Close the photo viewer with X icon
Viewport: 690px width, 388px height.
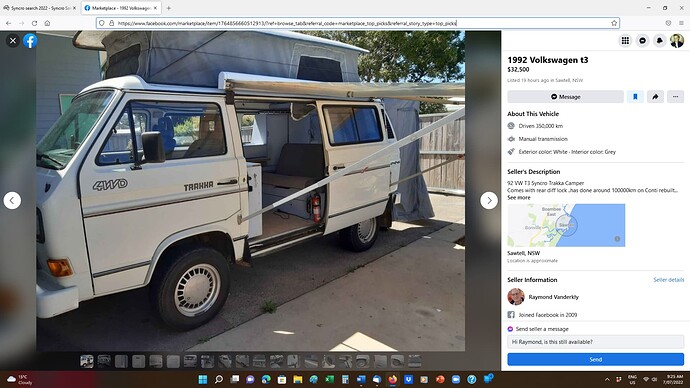point(13,41)
